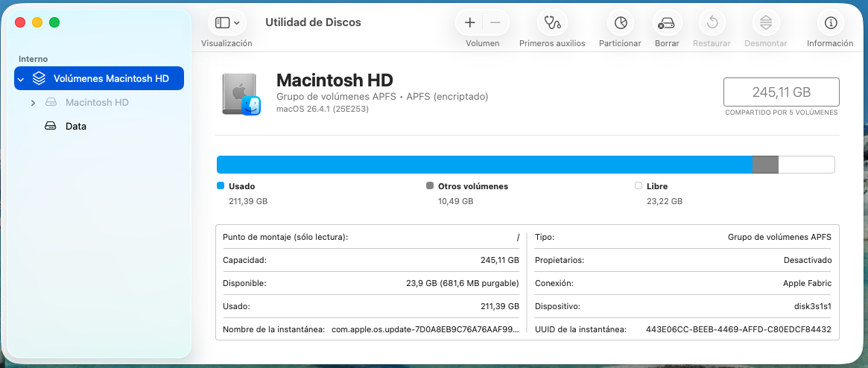Click the add volume plus icon
Image resolution: width=868 pixels, height=368 pixels.
coord(469,22)
